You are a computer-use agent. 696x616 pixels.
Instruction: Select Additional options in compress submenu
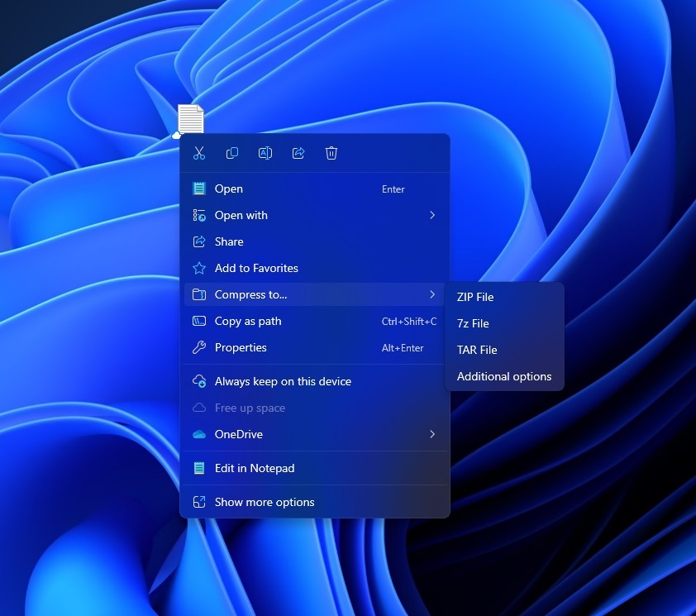pos(504,376)
